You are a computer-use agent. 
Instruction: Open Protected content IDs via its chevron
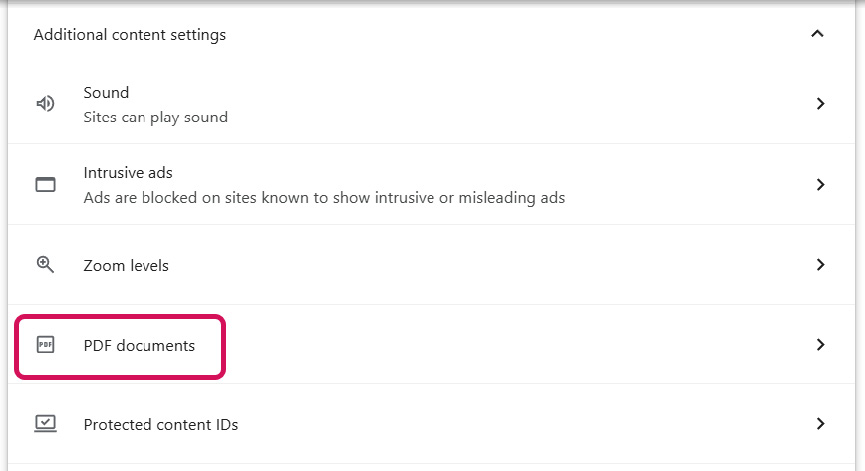(820, 424)
